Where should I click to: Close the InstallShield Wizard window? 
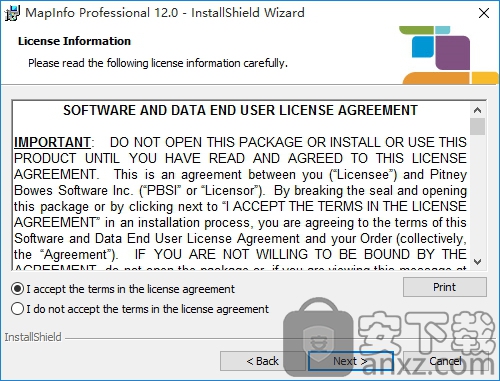coord(483,13)
